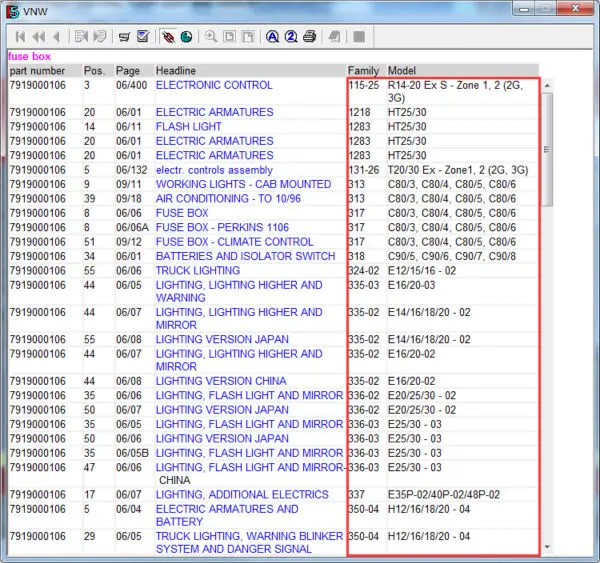Image resolution: width=600 pixels, height=563 pixels.
Task: Open the FLASH LIGHT headline link
Action: click(189, 127)
